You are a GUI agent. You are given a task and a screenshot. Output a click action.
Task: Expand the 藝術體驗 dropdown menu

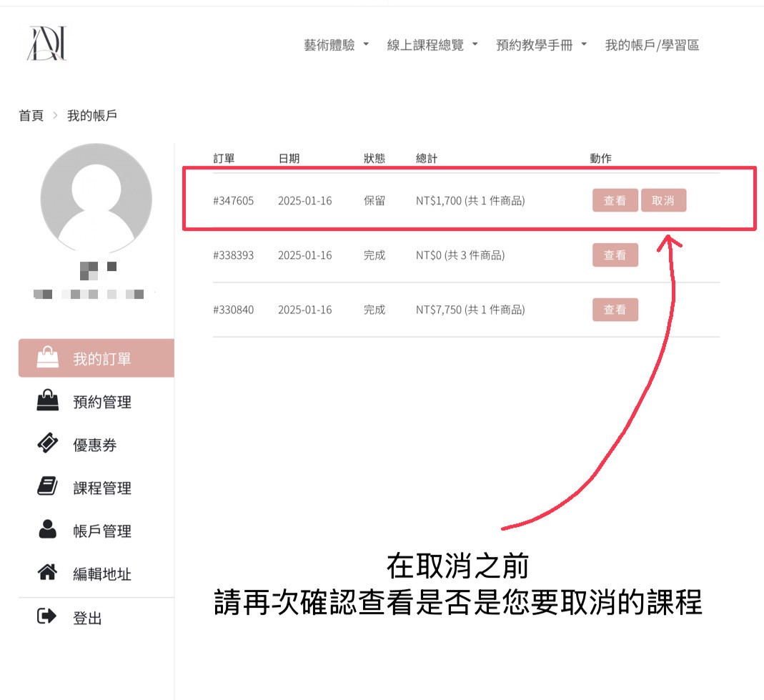pyautogui.click(x=336, y=46)
